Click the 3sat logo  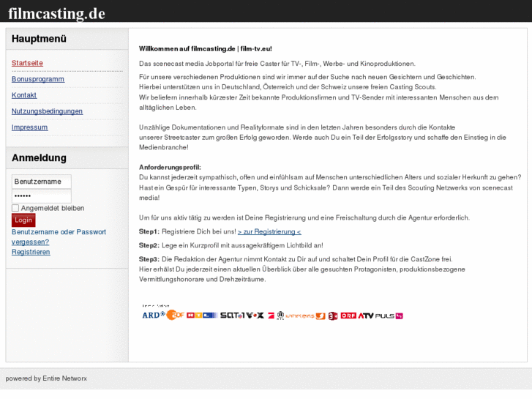333,316
